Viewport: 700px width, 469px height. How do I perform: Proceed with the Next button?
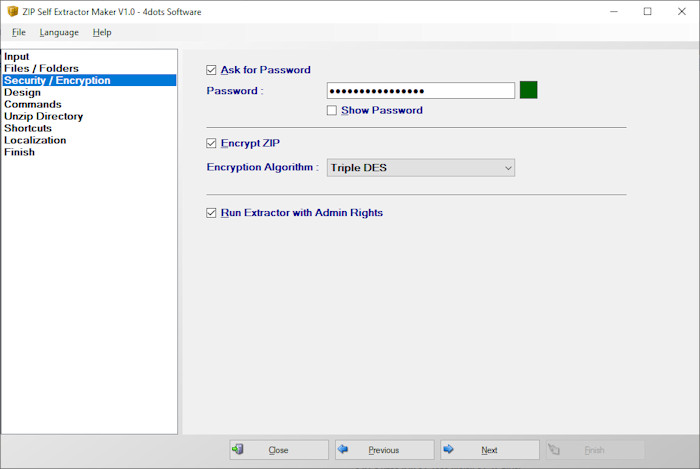coord(490,450)
